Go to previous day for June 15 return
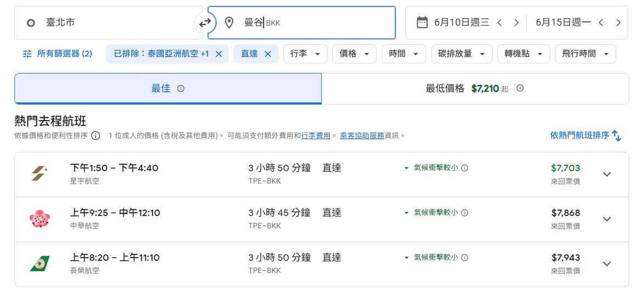 click(601, 22)
